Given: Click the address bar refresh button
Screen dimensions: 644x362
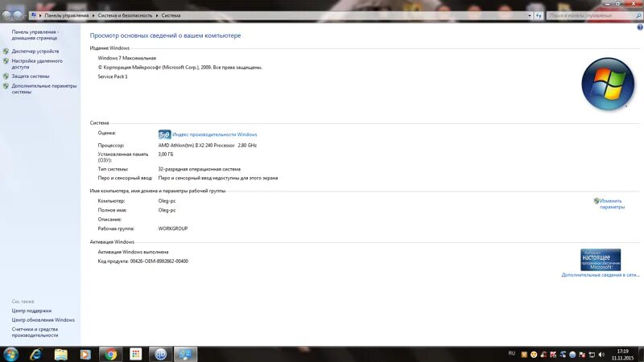Looking at the screenshot, I should pos(539,15).
